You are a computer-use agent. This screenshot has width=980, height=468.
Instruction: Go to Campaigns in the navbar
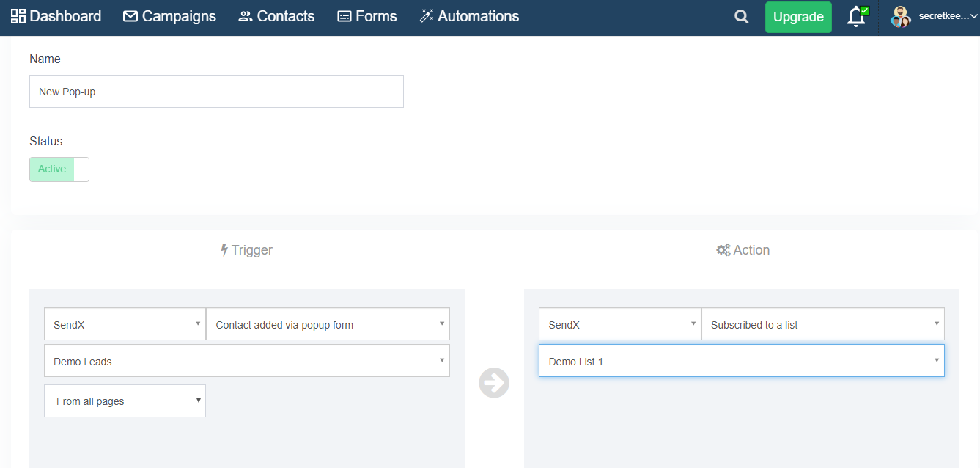169,16
